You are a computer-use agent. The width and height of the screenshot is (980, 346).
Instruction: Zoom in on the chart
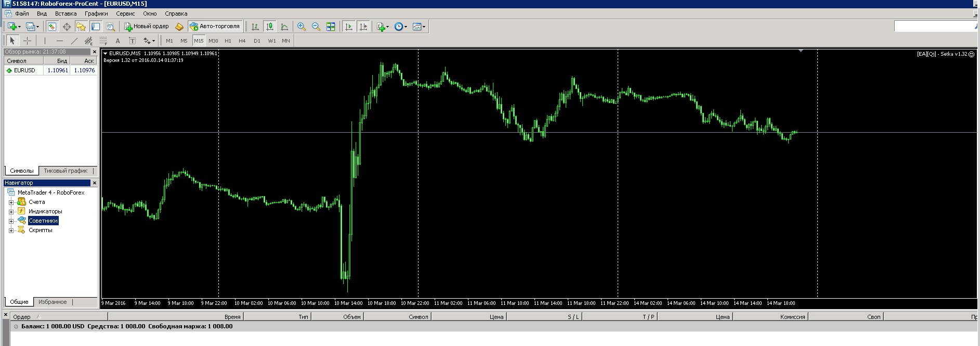pyautogui.click(x=302, y=27)
